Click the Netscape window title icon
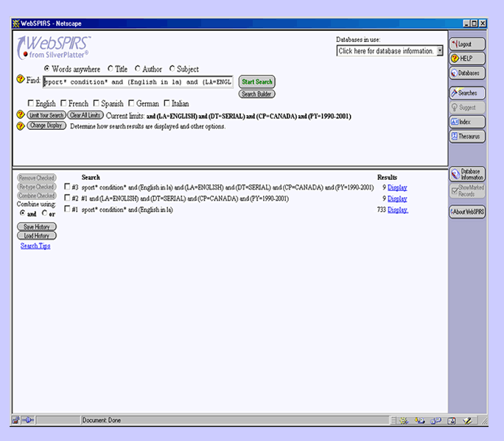The width and height of the screenshot is (504, 441). click(x=16, y=24)
